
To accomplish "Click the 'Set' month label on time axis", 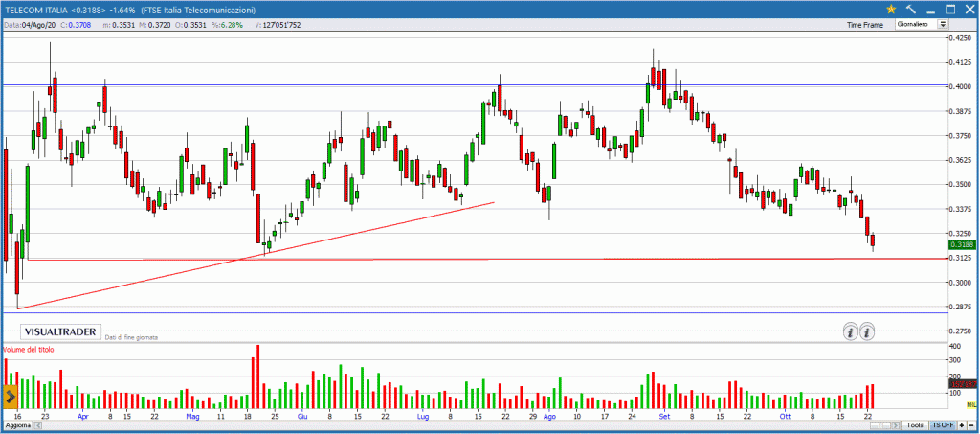I will (x=665, y=415).
